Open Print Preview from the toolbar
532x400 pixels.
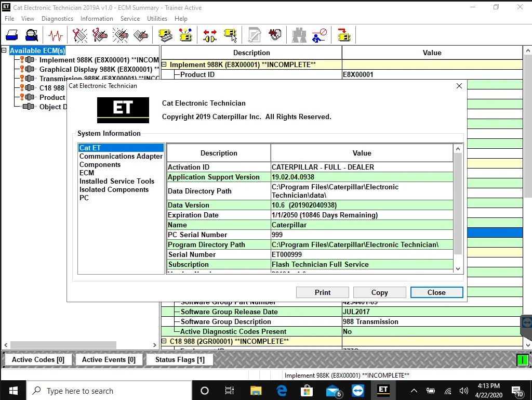31,35
